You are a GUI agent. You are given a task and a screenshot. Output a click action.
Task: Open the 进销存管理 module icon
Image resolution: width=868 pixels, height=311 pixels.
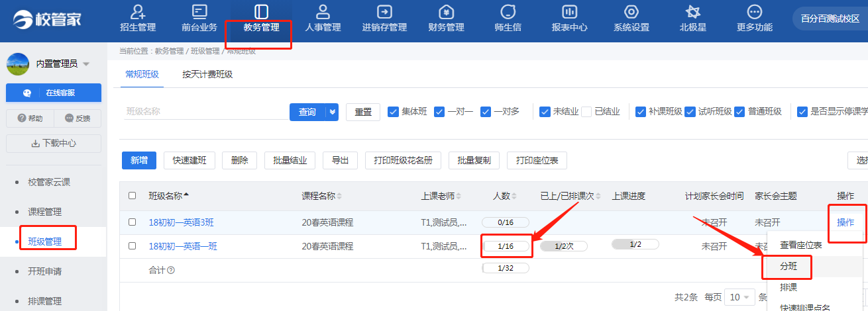point(384,12)
